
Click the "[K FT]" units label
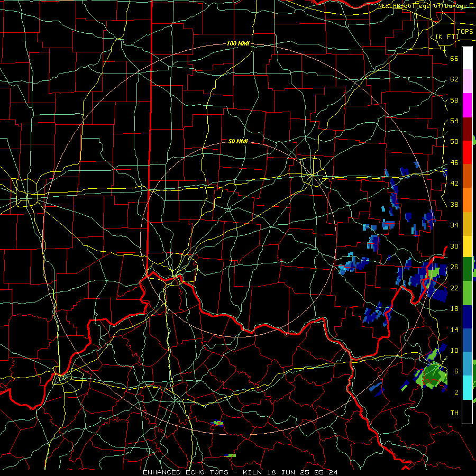[447, 36]
